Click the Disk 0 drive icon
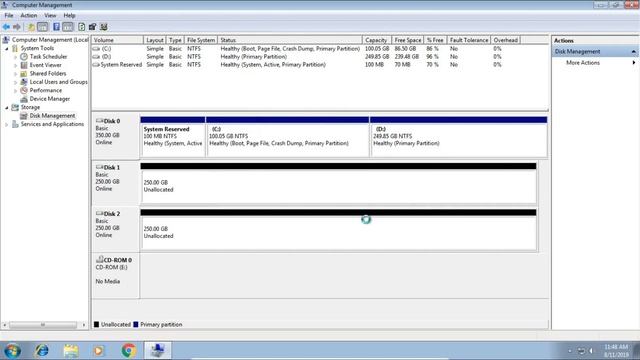640x360 pixels. click(99, 121)
